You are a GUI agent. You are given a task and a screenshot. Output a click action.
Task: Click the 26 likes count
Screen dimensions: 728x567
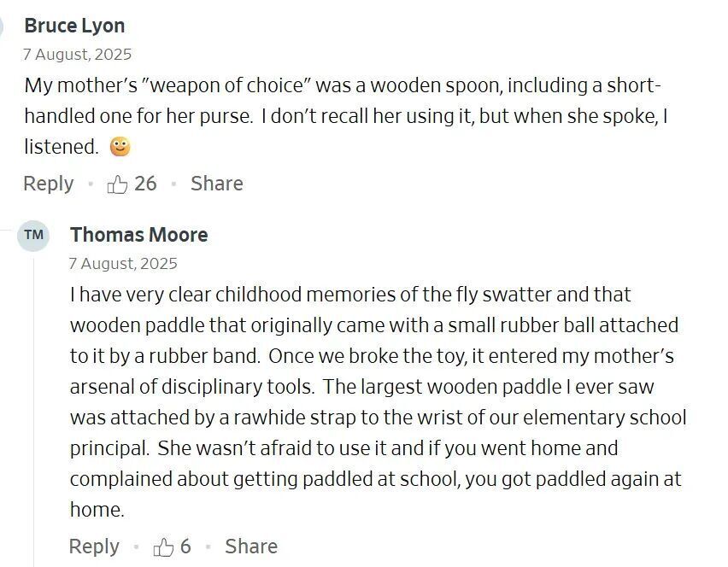tap(145, 184)
